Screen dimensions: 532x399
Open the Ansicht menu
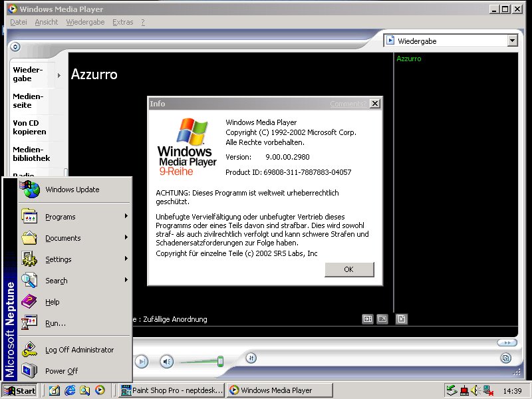pos(47,22)
